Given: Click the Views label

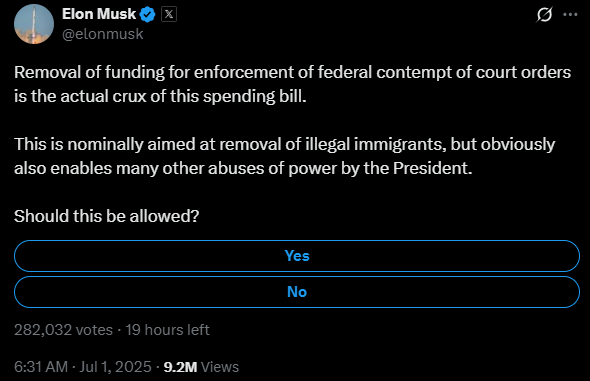Looking at the screenshot, I should pyautogui.click(x=220, y=367).
